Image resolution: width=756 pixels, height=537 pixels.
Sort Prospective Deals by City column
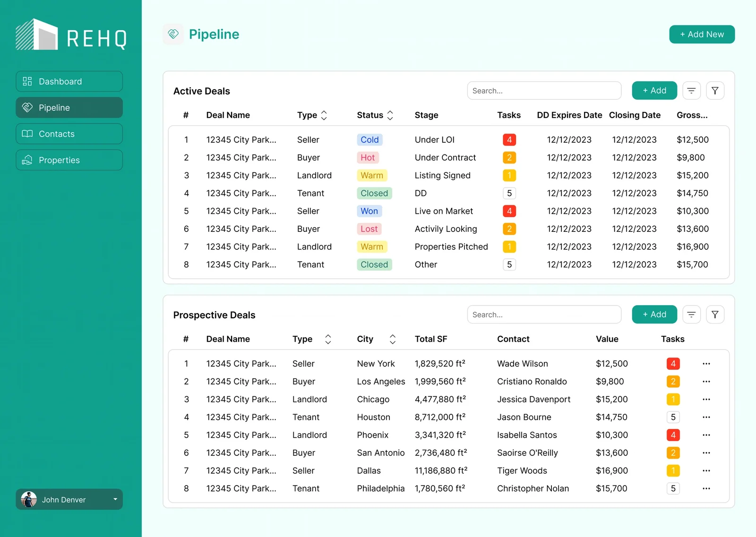pos(393,339)
